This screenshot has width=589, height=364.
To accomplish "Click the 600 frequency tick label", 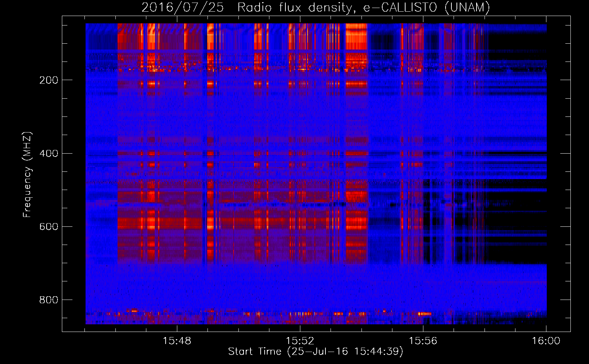I will coord(49,226).
